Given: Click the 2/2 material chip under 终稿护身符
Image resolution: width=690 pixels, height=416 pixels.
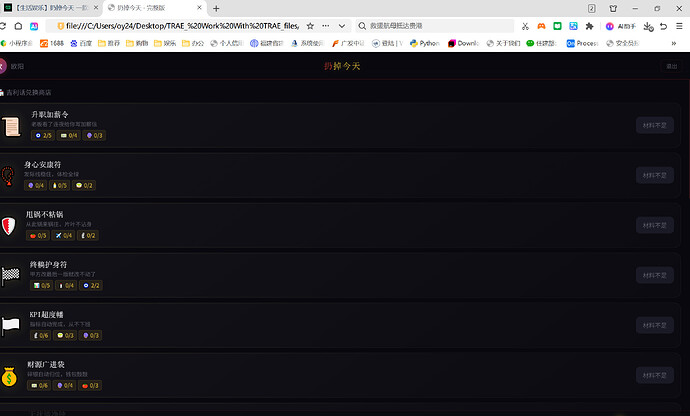Looking at the screenshot, I should point(91,286).
